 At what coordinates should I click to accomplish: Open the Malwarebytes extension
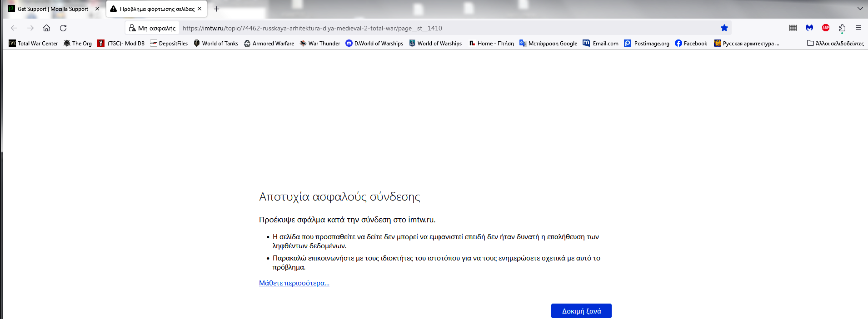[809, 28]
